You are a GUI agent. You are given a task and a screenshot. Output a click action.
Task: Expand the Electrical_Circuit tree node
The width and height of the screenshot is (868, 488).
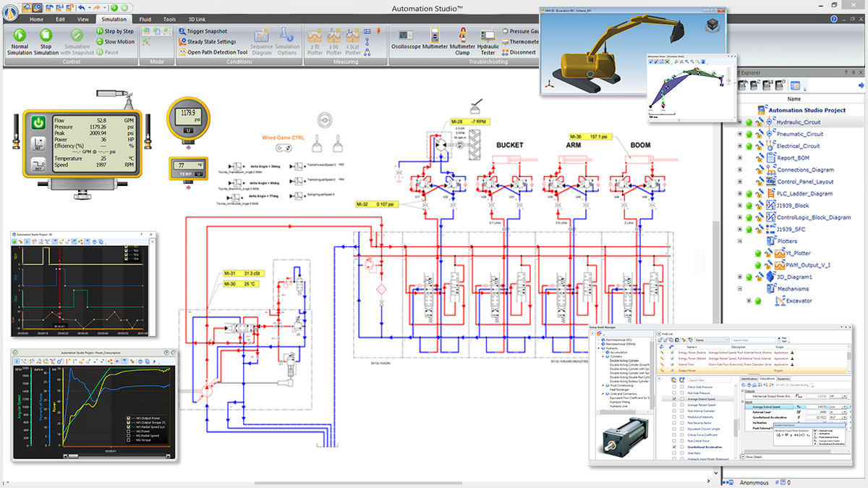(739, 146)
